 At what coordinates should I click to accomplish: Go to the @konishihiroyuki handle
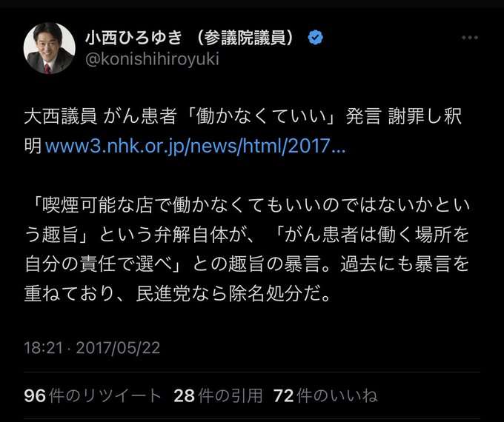(152, 59)
